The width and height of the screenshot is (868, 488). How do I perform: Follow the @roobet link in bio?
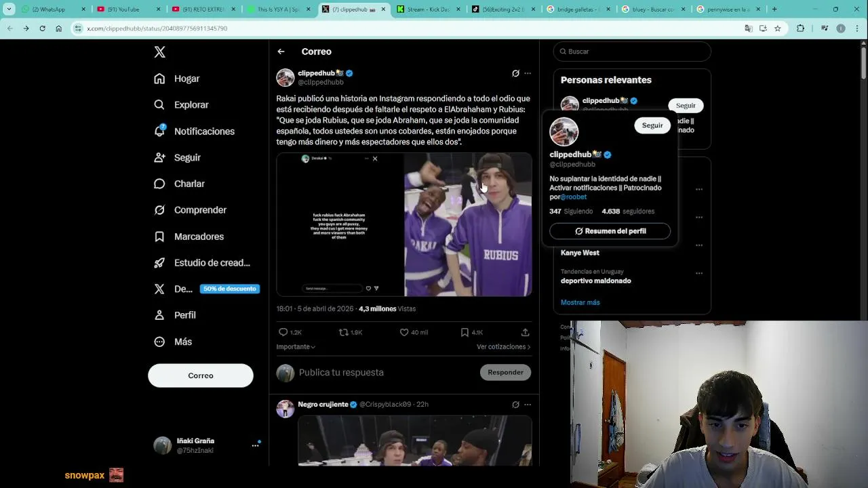[x=574, y=197]
